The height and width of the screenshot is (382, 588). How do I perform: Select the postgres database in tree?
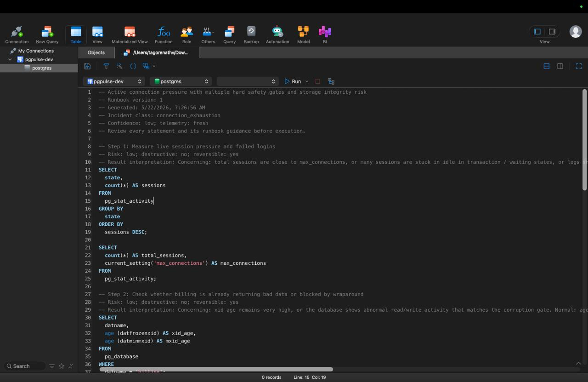pos(42,68)
